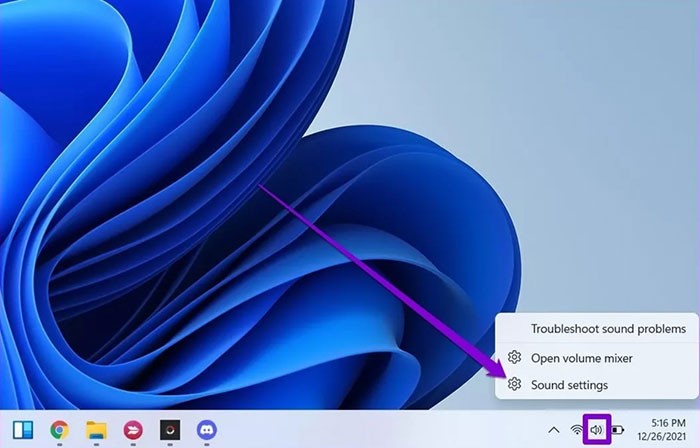Select Open volume mixer in the context menu
700x448 pixels.
581,357
